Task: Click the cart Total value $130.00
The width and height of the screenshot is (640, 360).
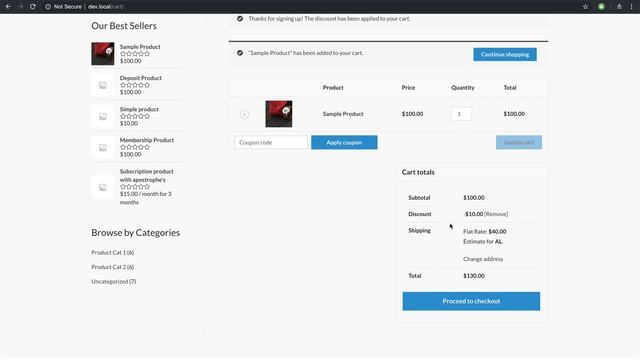Action: 474,276
